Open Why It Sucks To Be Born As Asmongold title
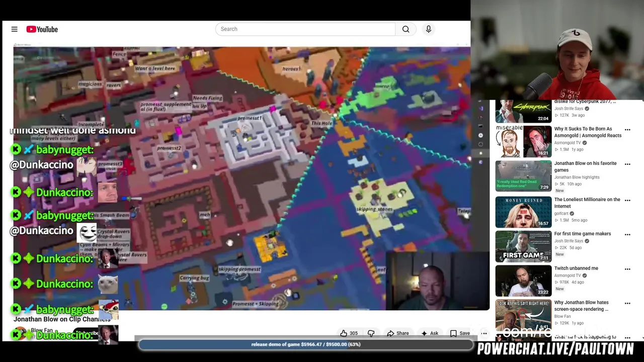 pyautogui.click(x=588, y=132)
